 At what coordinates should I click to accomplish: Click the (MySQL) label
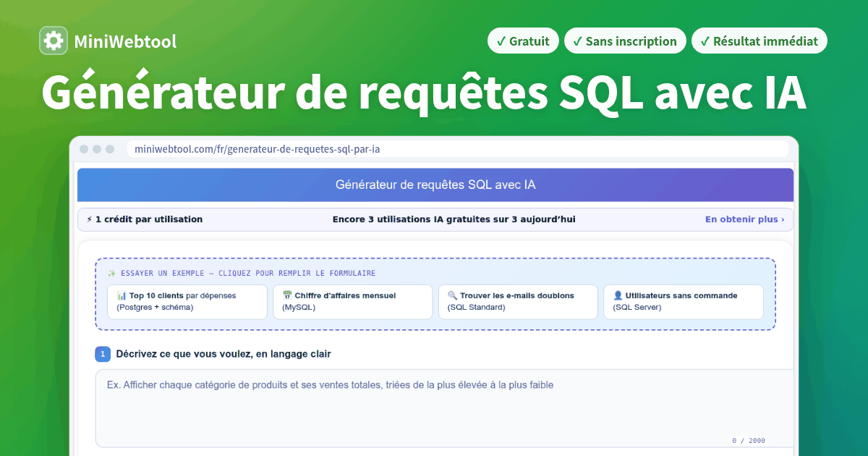click(299, 308)
